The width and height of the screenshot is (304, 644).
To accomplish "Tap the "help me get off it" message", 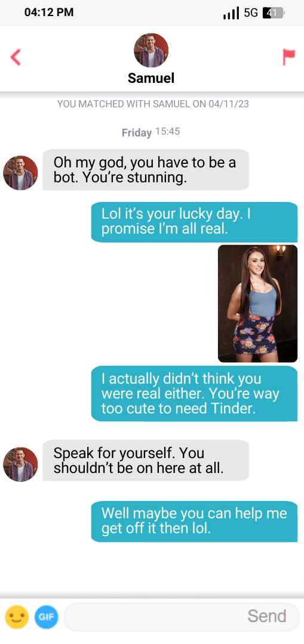I will 194,521.
